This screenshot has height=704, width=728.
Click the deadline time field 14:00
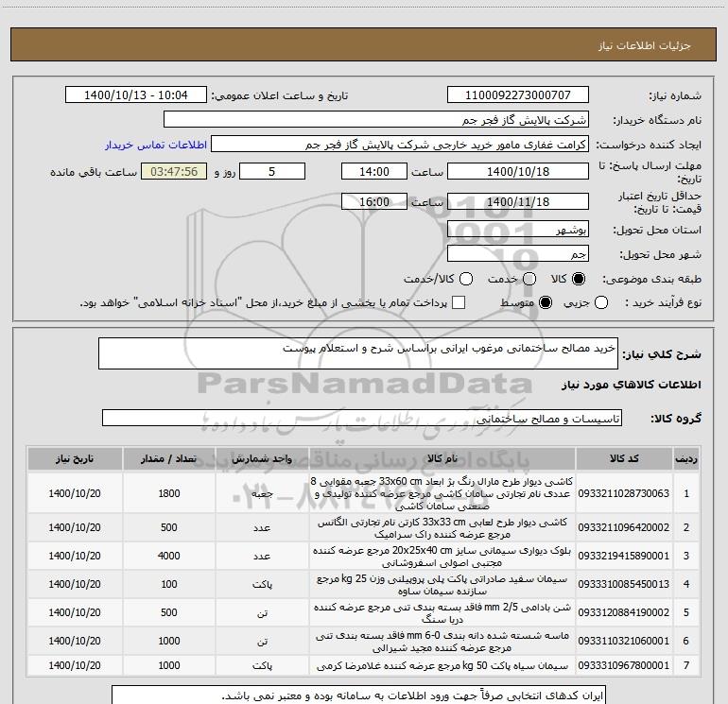point(374,171)
